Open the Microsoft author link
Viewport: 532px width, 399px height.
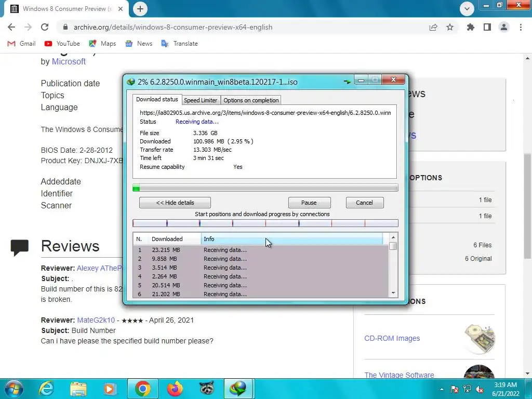pos(69,61)
